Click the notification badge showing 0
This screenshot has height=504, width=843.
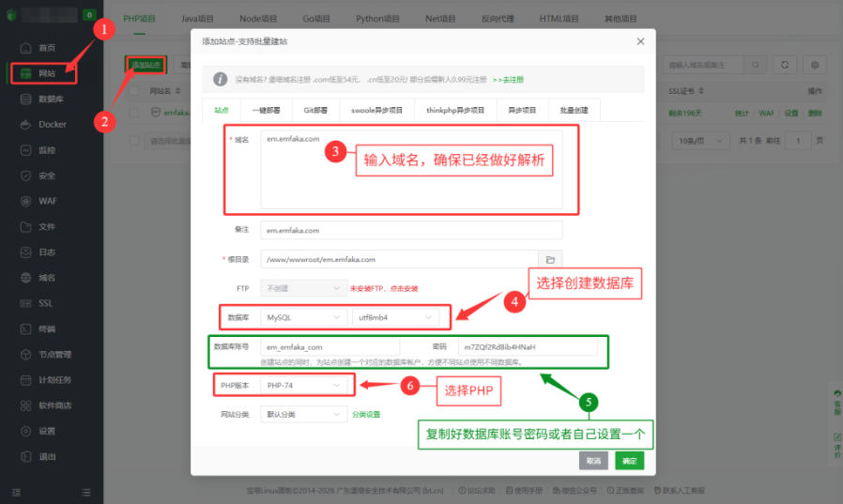[x=89, y=14]
